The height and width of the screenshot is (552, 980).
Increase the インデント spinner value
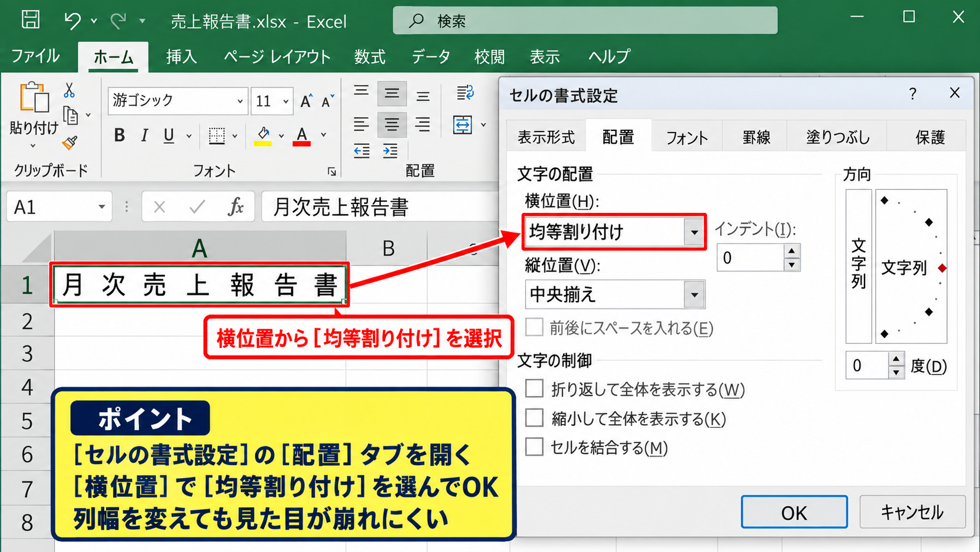(x=792, y=251)
